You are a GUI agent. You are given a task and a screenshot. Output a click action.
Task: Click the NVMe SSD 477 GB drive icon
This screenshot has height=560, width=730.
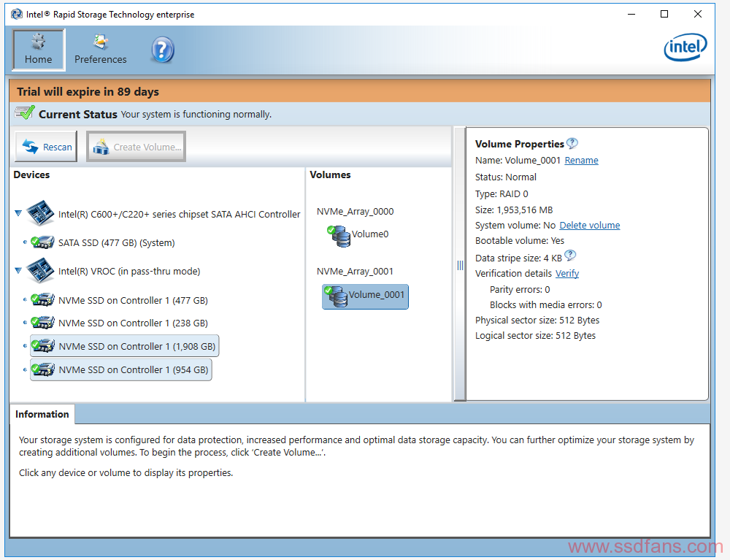click(x=42, y=299)
